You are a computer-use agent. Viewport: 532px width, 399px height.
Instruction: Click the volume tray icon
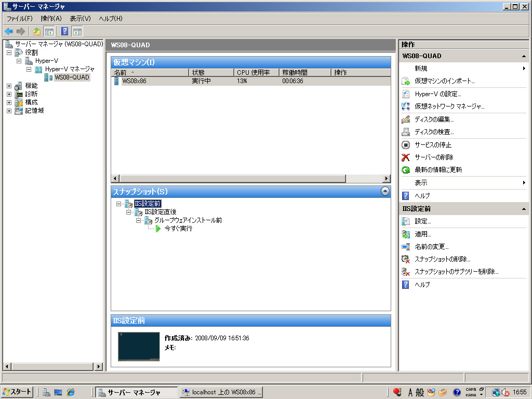tap(505, 393)
